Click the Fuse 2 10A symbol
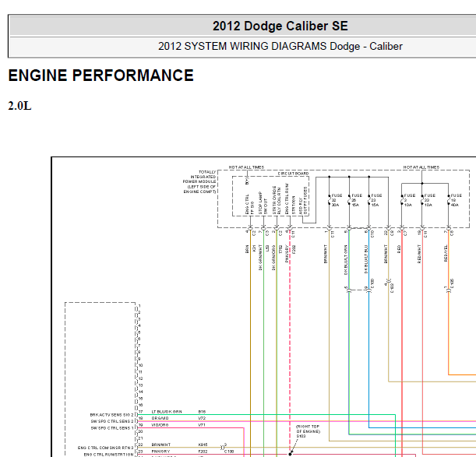The image size is (476, 457). tap(402, 200)
